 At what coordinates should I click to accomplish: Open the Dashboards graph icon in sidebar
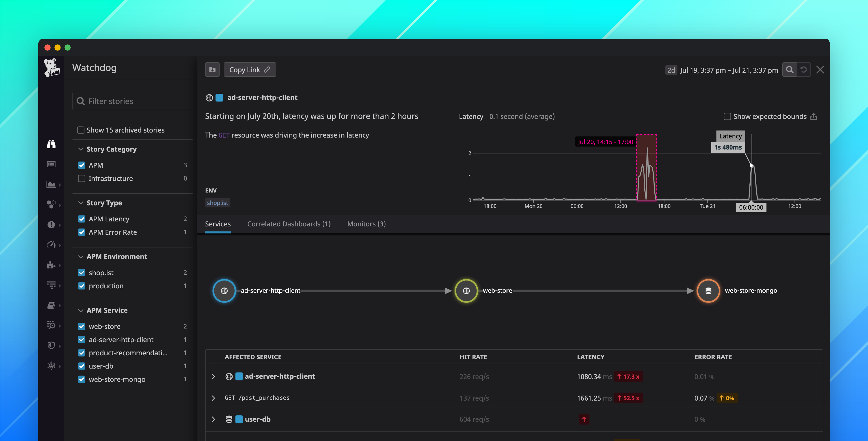pyautogui.click(x=51, y=184)
